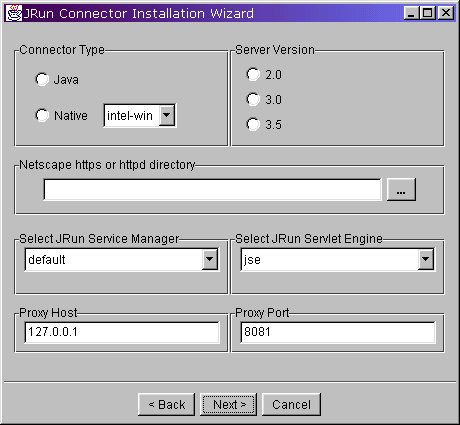
Task: Click the 'Select JRun Service Manager' label
Action: click(99, 239)
